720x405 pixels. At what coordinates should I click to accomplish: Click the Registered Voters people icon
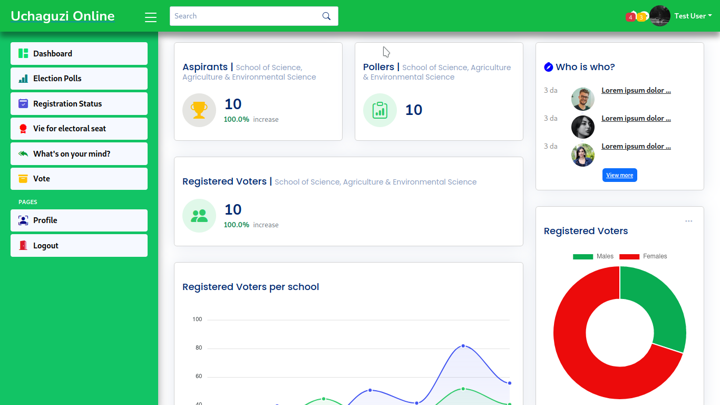pyautogui.click(x=199, y=215)
